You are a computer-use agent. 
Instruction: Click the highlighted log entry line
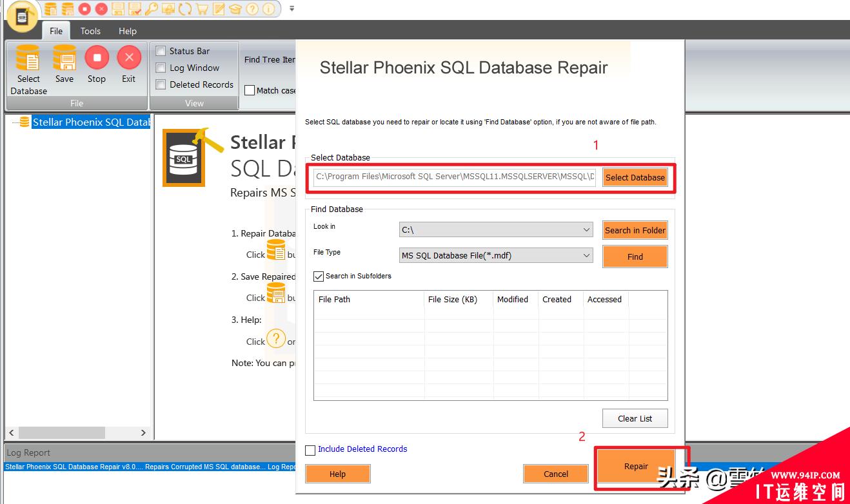coord(150,467)
